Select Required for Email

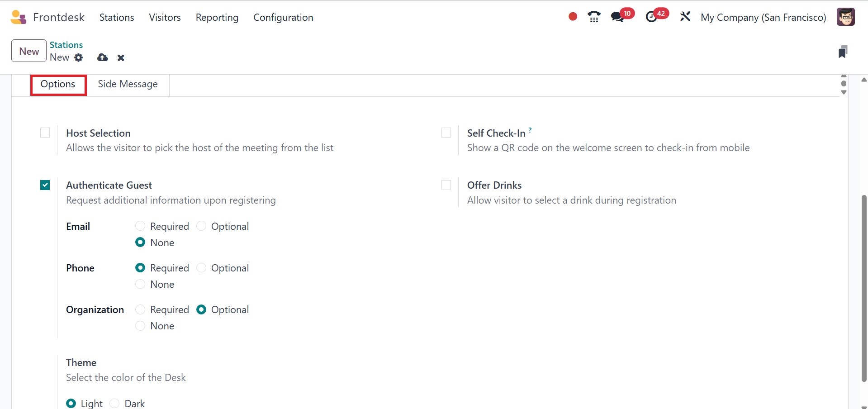pos(140,226)
